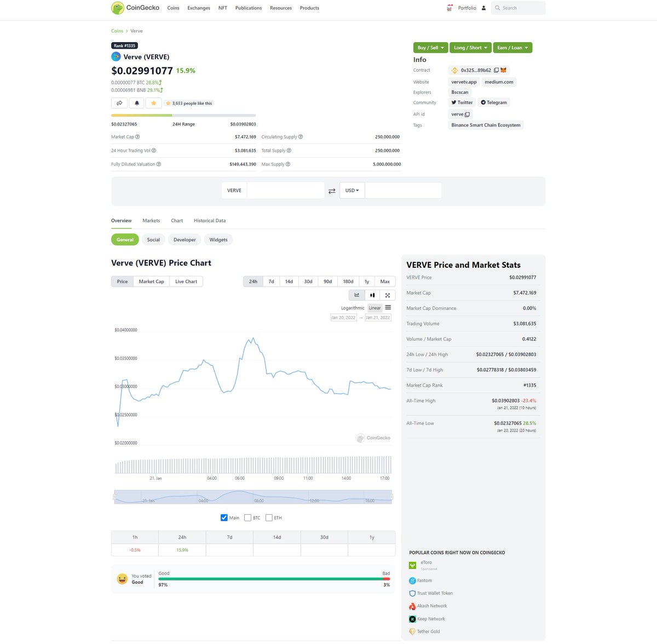This screenshot has height=644, width=657.
Task: Click the chart navigator range strip
Action: click(x=253, y=497)
